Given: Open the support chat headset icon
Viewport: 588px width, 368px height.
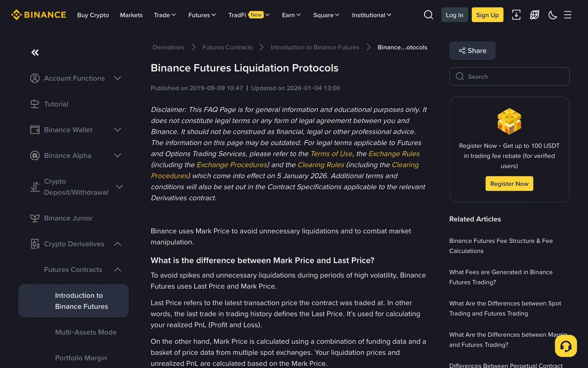Looking at the screenshot, I should 566,346.
